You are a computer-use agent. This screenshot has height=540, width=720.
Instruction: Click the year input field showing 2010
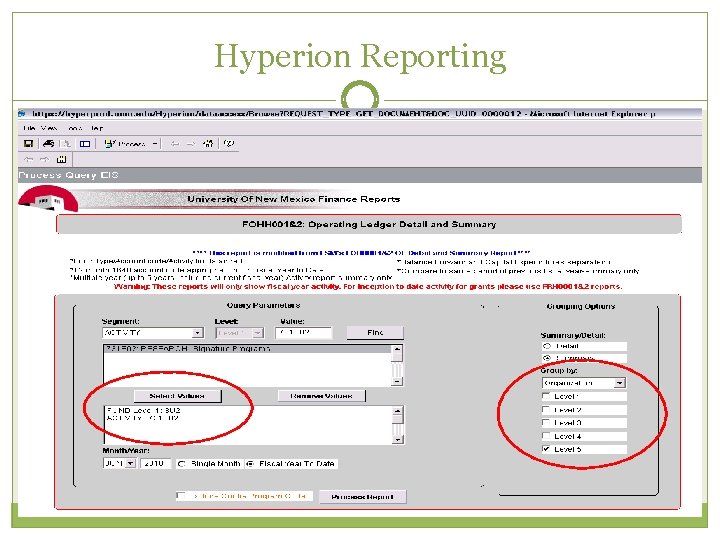click(156, 464)
